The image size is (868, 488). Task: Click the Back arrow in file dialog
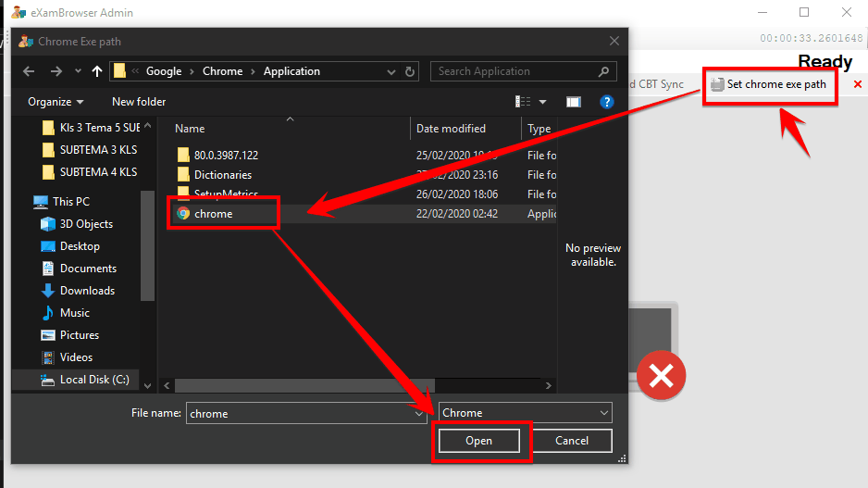(x=29, y=71)
